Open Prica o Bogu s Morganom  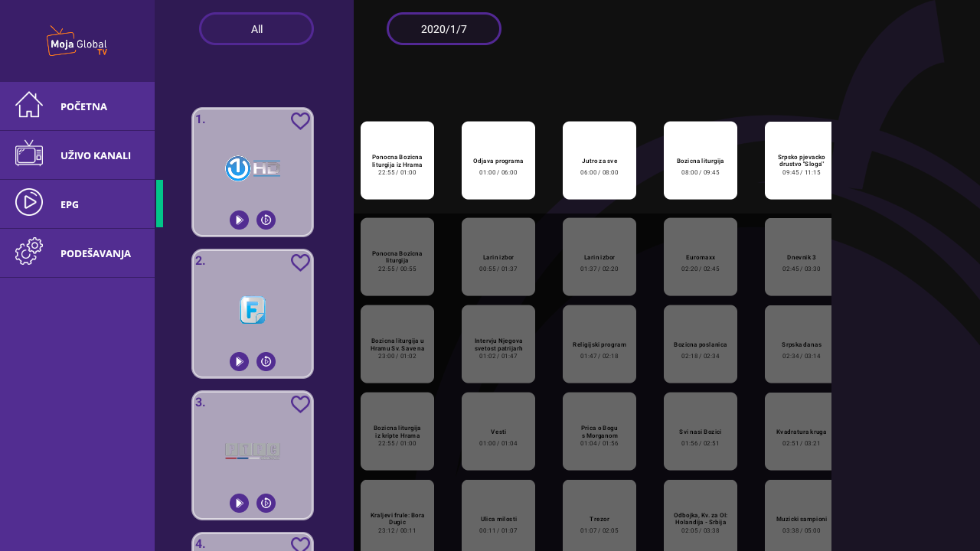click(599, 432)
